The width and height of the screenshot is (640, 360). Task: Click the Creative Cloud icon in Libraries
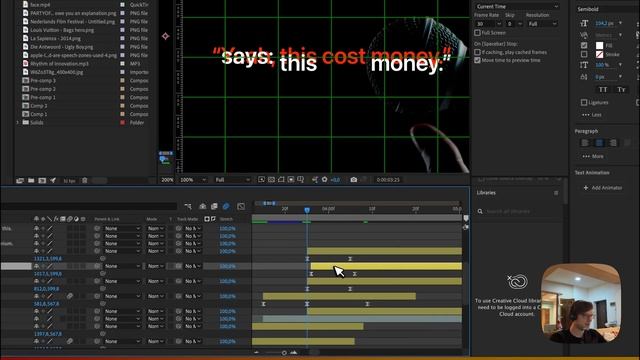tap(517, 282)
